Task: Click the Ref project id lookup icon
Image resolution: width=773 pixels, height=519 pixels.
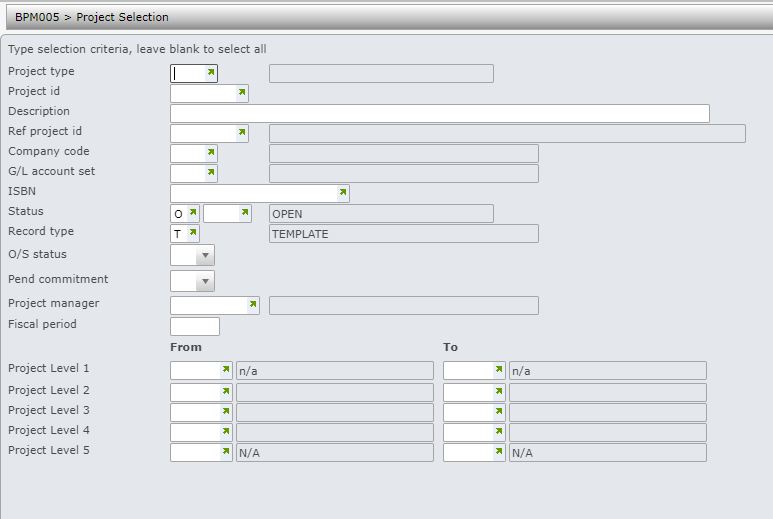Action: click(x=241, y=133)
